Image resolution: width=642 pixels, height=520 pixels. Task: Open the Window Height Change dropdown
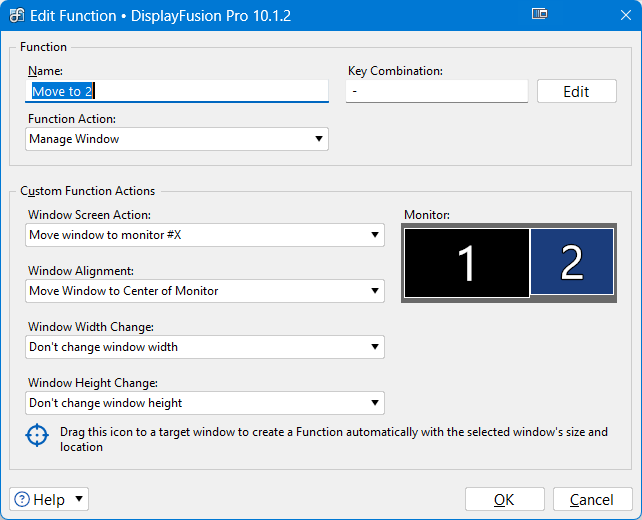pyautogui.click(x=205, y=403)
